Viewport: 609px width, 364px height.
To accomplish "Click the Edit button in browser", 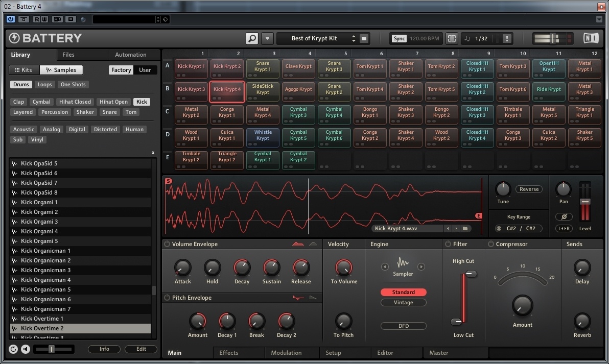I will (141, 349).
